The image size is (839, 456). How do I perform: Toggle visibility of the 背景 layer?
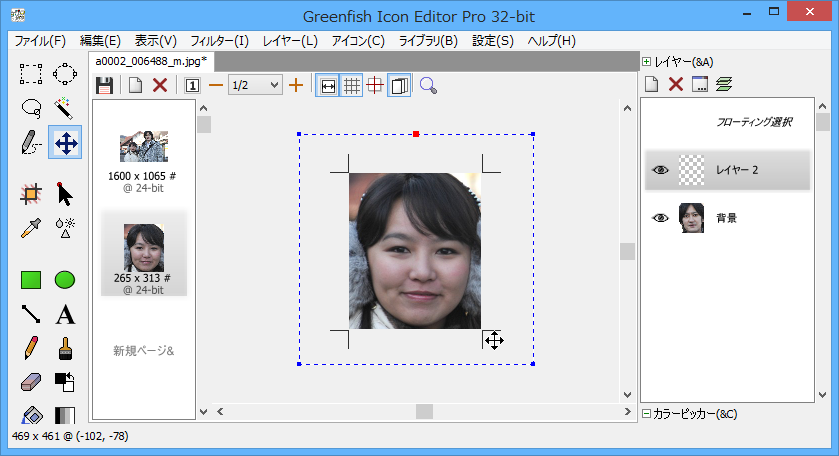point(660,217)
